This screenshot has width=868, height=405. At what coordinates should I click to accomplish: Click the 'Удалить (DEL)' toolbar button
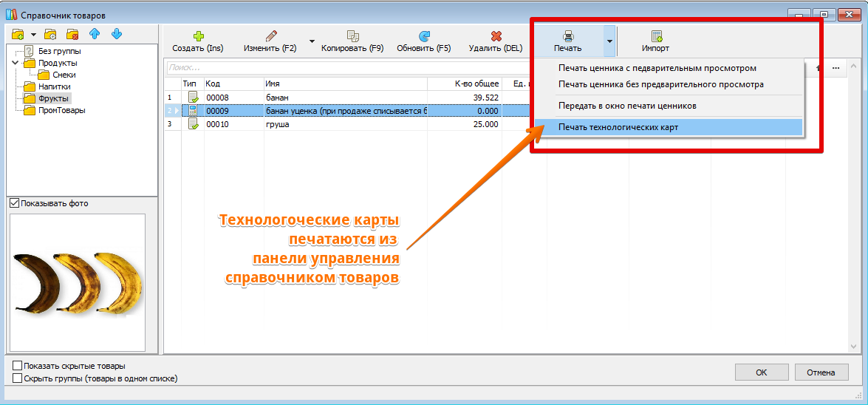click(x=496, y=42)
